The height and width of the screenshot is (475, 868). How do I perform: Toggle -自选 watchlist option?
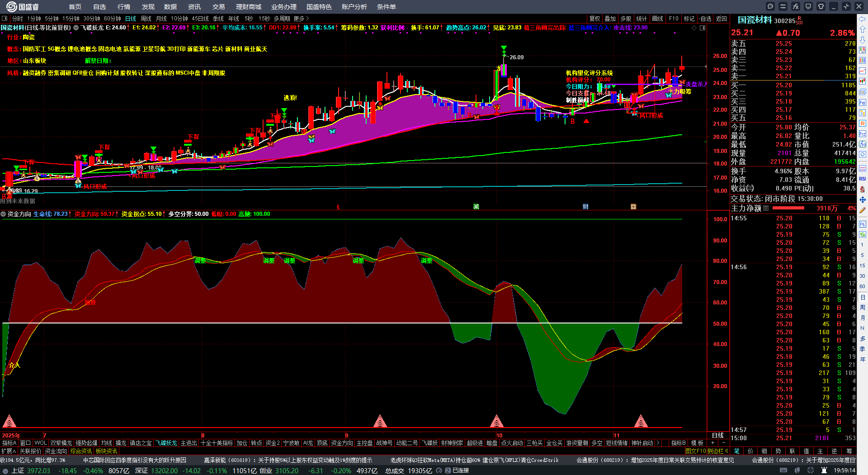pyautogui.click(x=705, y=19)
